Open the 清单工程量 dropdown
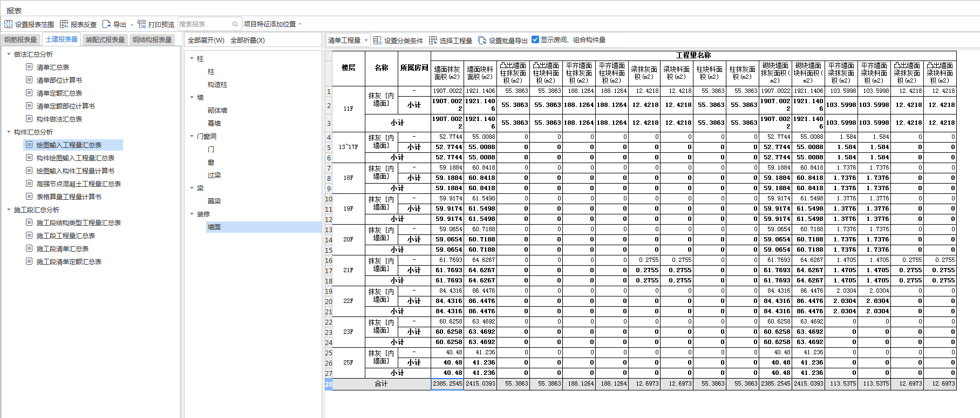Viewport: 980px width, 418px height. [348, 41]
